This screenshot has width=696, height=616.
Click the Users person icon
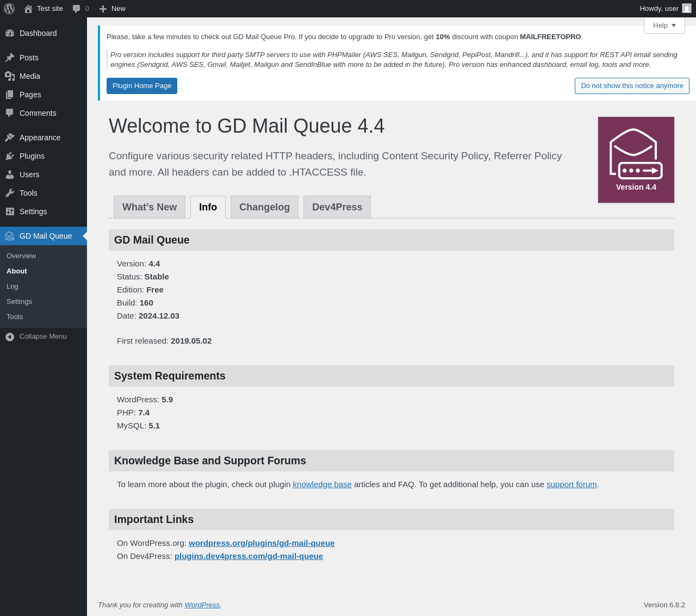[10, 175]
